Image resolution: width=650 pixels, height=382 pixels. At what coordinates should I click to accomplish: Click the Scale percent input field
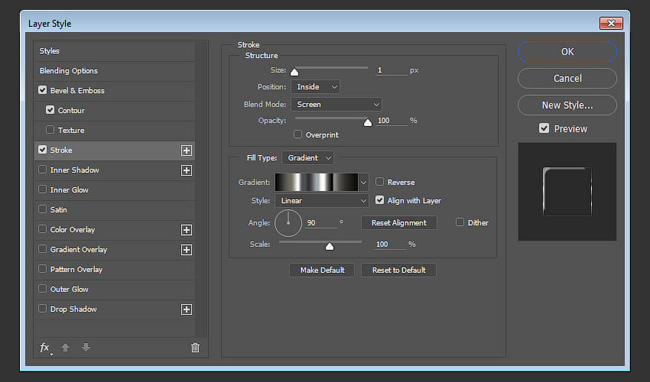pos(390,244)
